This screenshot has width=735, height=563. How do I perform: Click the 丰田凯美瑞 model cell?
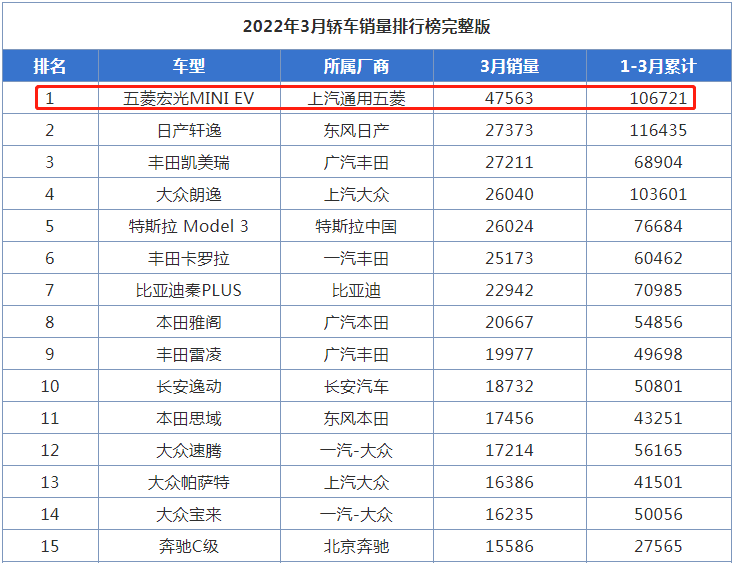(x=189, y=163)
